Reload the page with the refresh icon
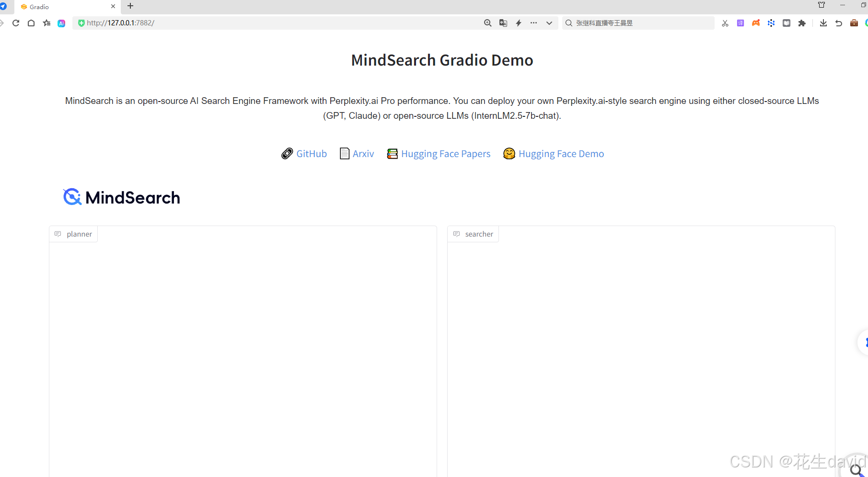The height and width of the screenshot is (477, 868). [16, 23]
